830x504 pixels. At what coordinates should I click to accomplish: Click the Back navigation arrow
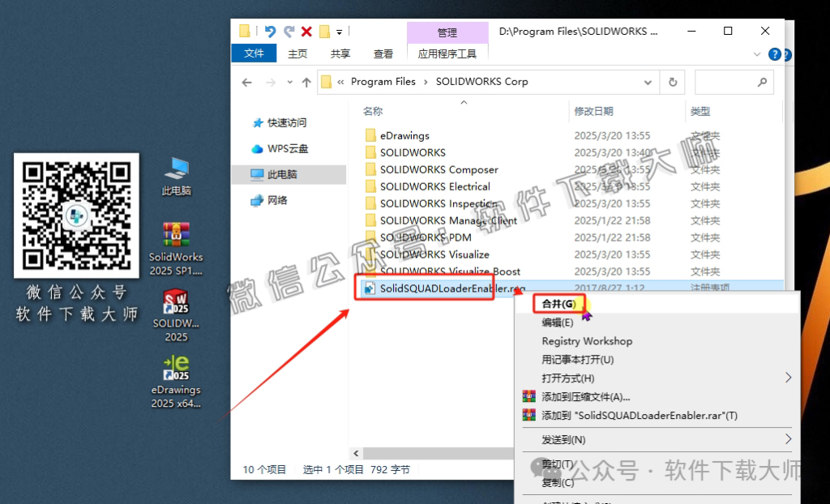coord(247,82)
